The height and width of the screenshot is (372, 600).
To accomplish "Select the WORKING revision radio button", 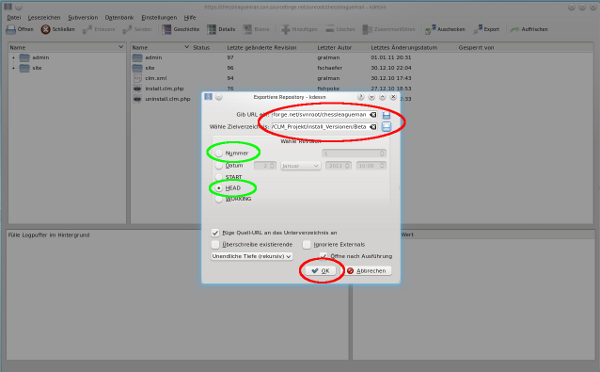I will (x=218, y=199).
